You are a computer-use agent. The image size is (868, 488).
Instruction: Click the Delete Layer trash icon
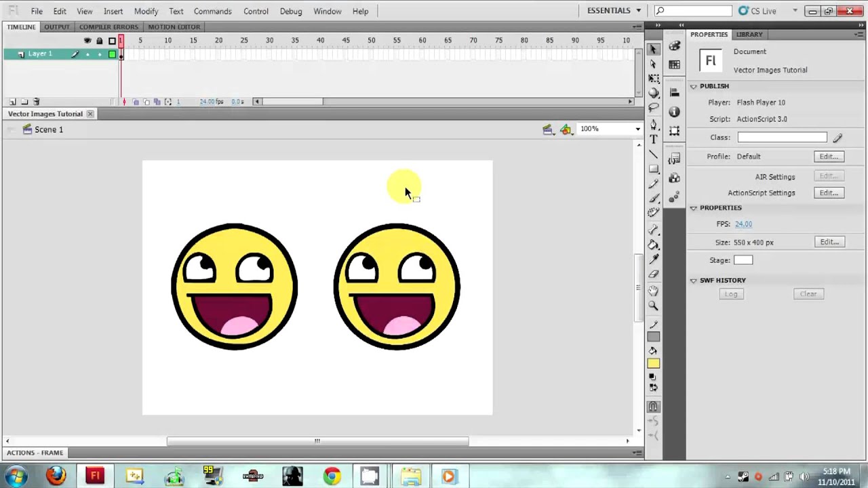pos(37,102)
